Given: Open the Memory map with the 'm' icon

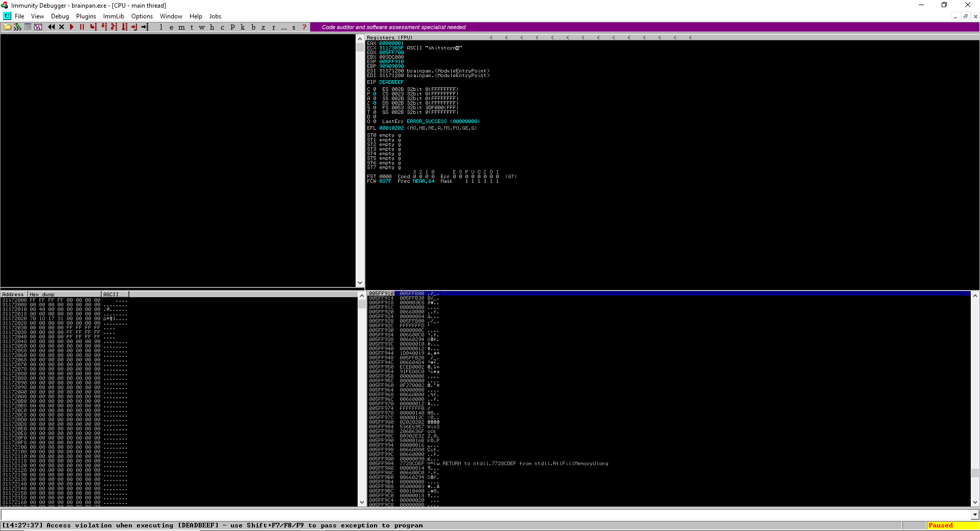Looking at the screenshot, I should 181,27.
